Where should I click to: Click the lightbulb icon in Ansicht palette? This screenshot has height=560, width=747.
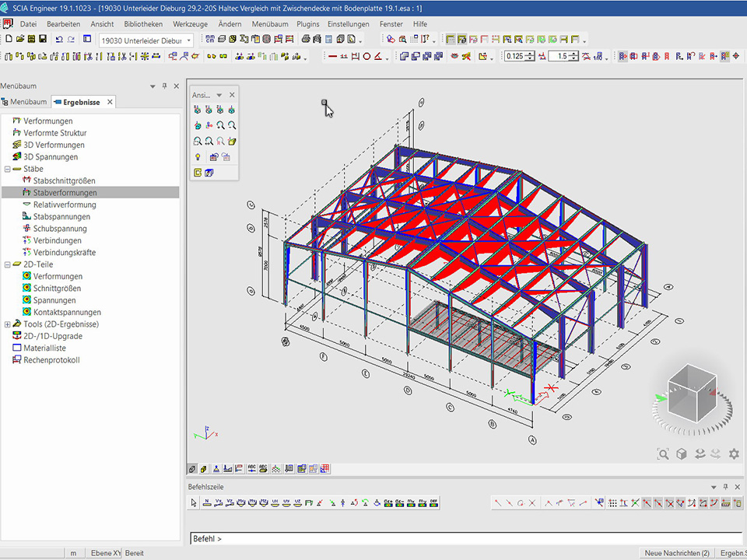(x=198, y=157)
